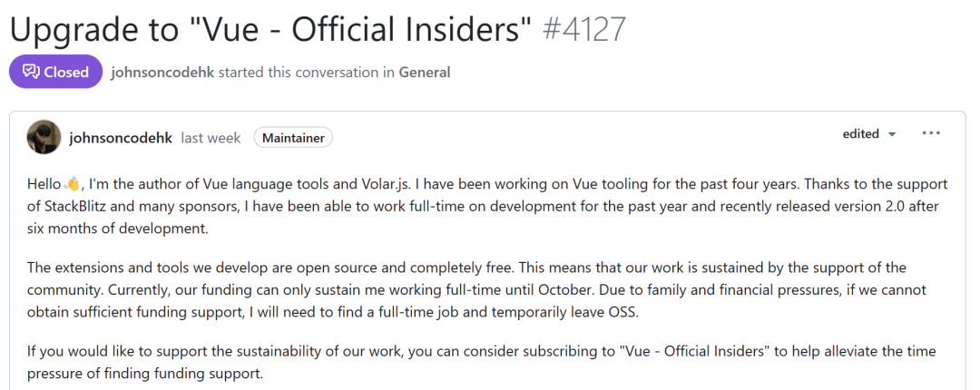
Task: Click the word Closed in status badge
Action: [66, 73]
